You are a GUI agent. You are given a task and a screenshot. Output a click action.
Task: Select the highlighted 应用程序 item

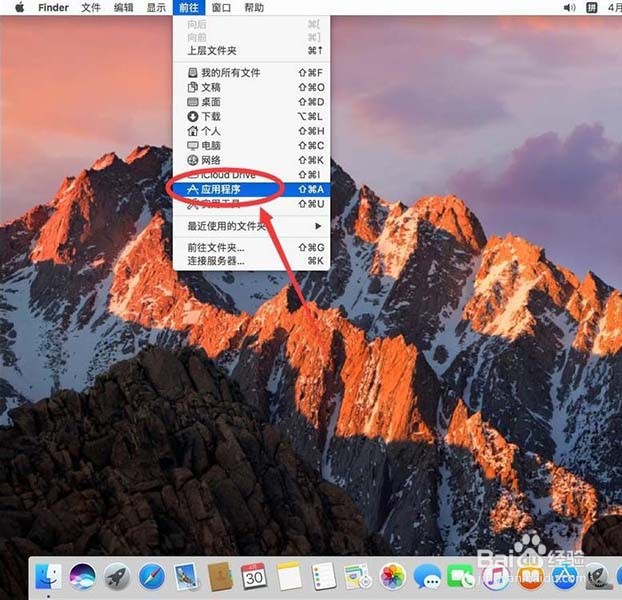click(251, 190)
